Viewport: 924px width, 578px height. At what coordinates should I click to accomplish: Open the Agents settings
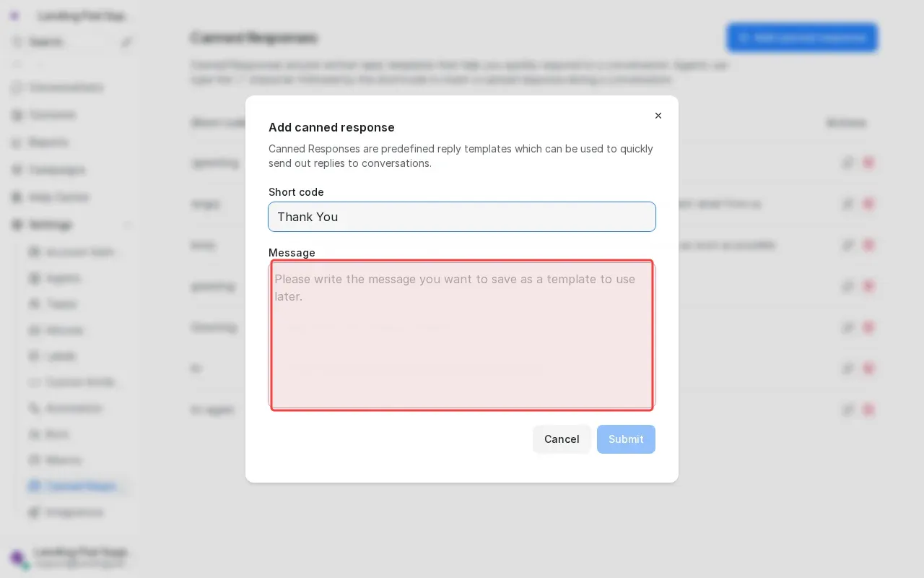coord(64,278)
